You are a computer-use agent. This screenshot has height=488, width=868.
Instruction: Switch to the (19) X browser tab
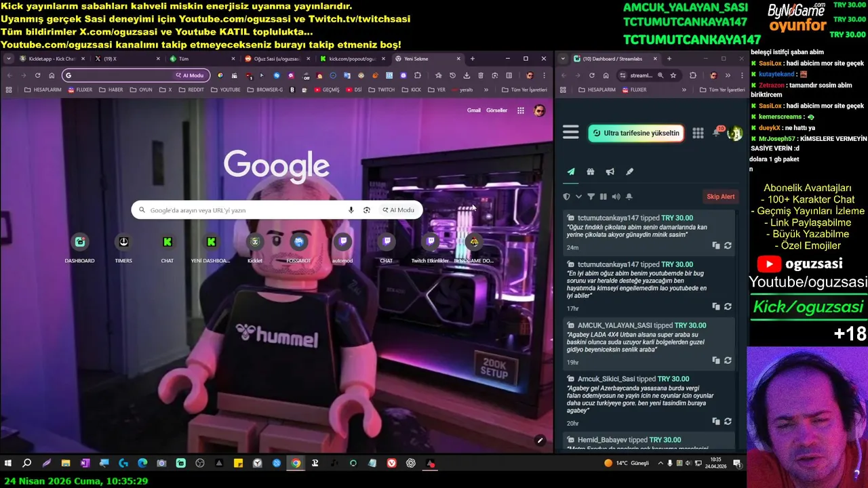click(x=127, y=59)
